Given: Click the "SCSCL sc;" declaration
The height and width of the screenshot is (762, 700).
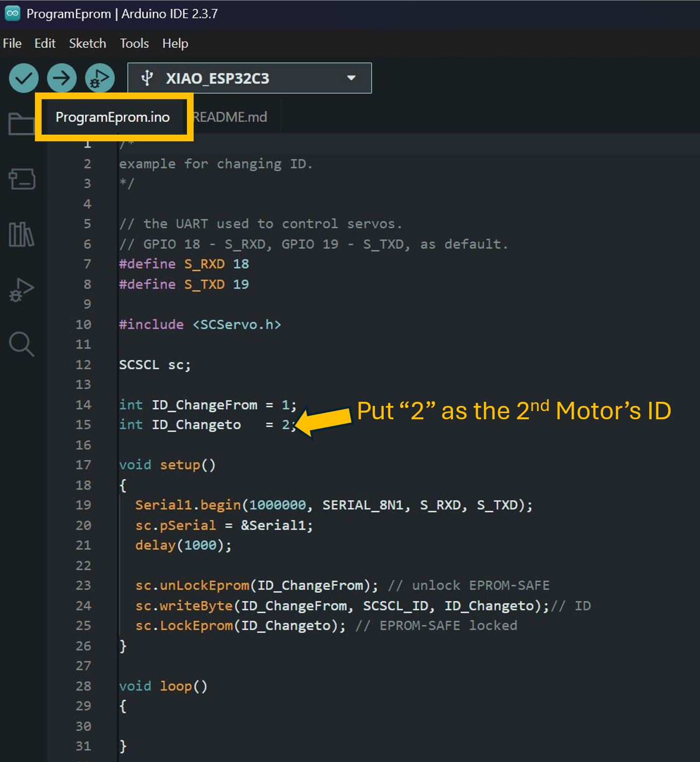Looking at the screenshot, I should pyautogui.click(x=155, y=365).
